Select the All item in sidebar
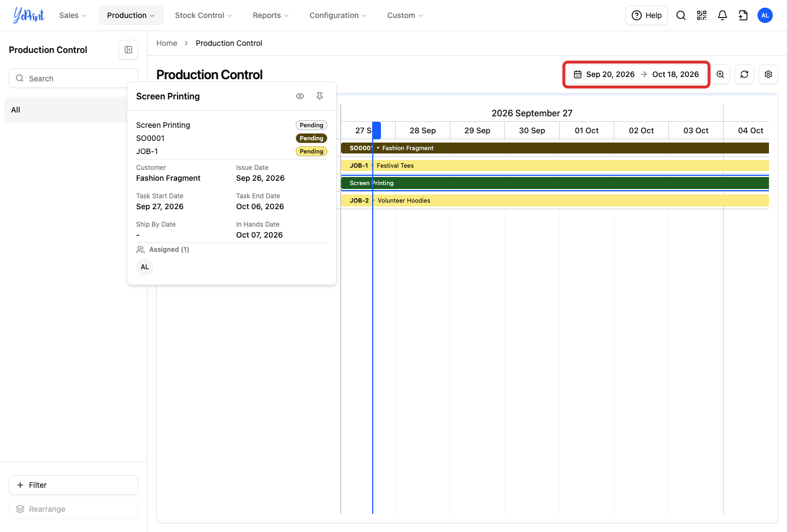Image resolution: width=787 pixels, height=532 pixels. (66, 110)
